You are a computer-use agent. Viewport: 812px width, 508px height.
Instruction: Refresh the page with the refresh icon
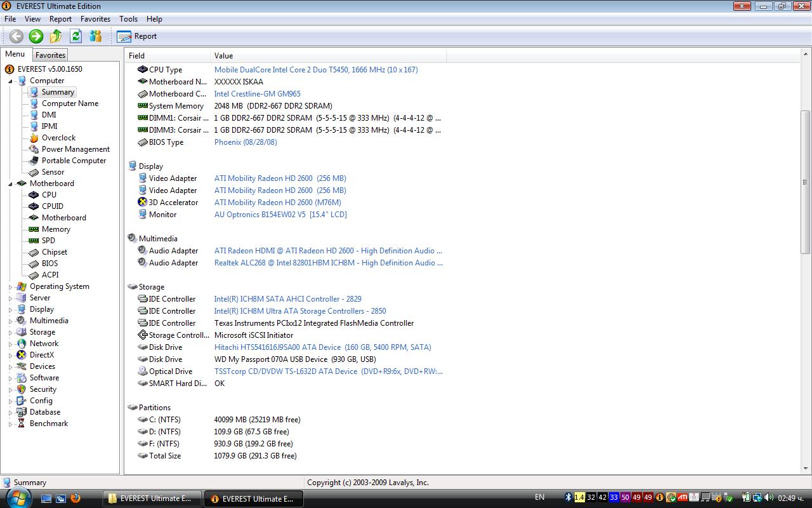[76, 36]
